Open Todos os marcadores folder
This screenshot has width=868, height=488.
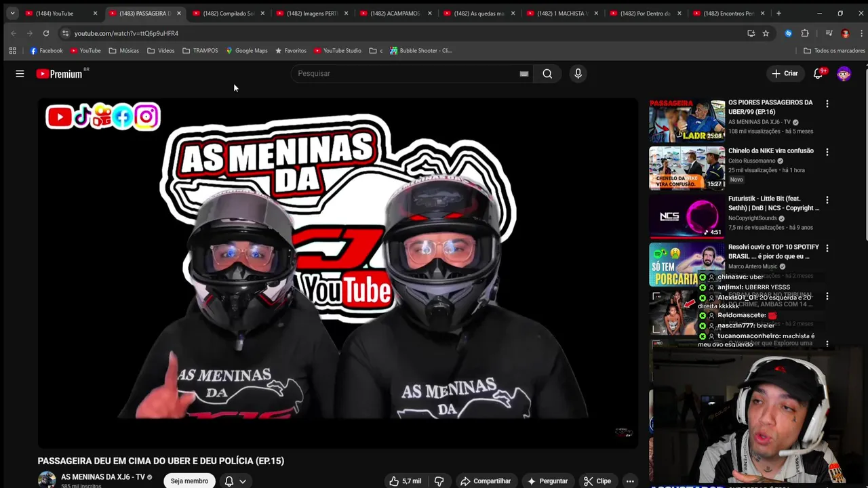pos(834,50)
